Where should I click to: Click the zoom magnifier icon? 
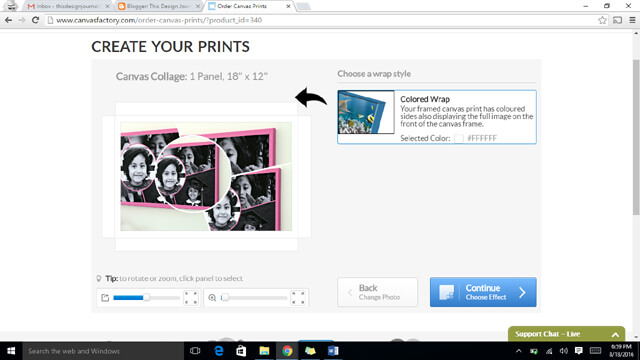click(212, 298)
